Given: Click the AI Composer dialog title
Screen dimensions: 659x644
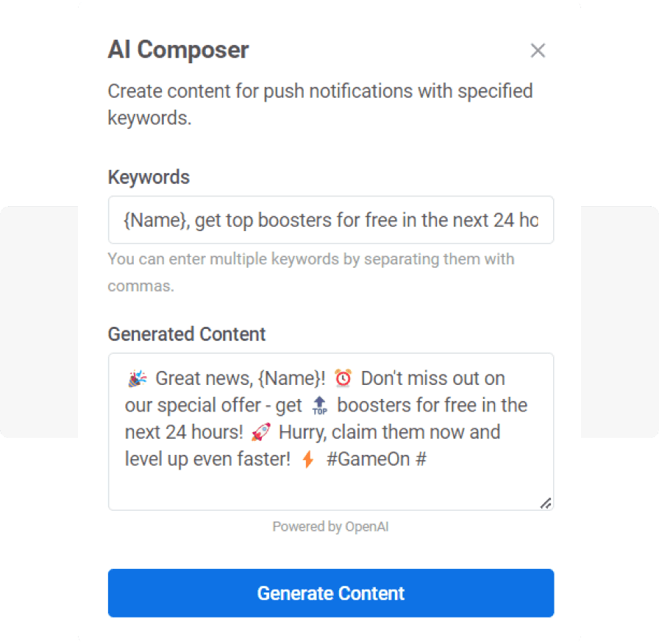Looking at the screenshot, I should point(178,50).
